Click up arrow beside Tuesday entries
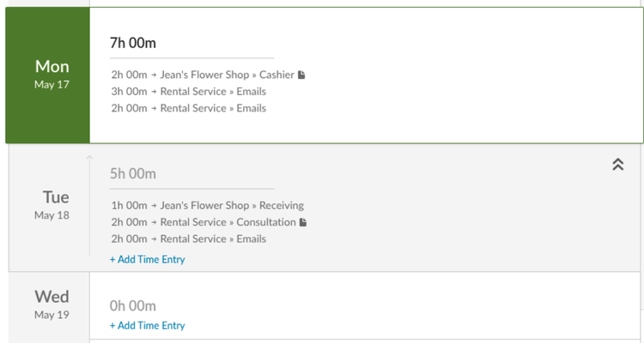 pyautogui.click(x=89, y=158)
